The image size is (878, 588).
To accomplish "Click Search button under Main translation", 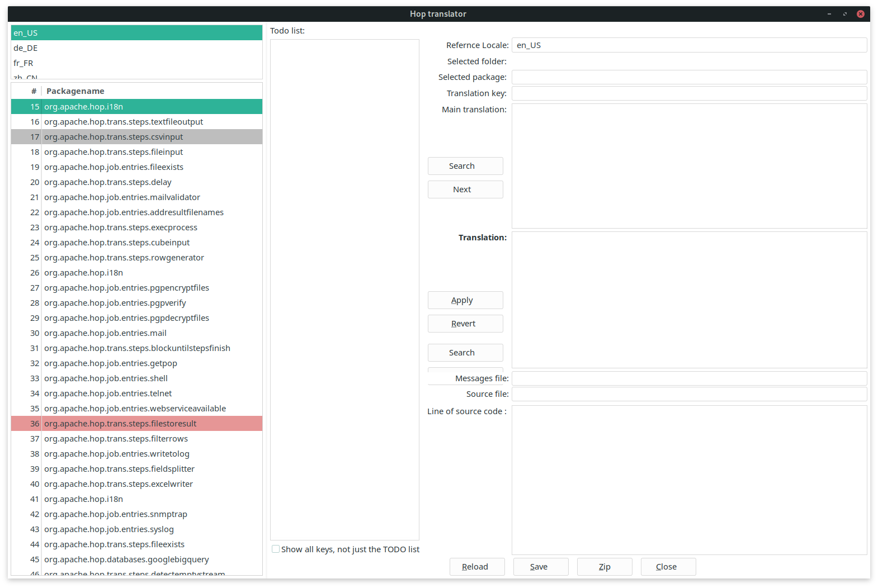I will pos(465,166).
